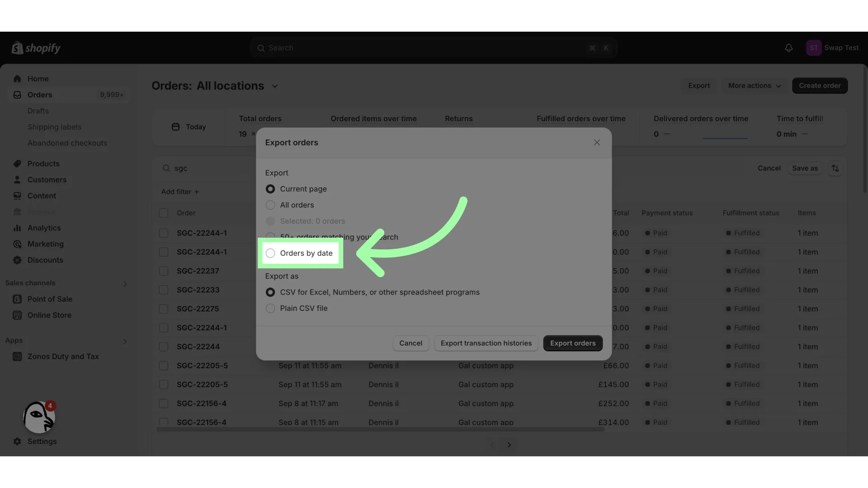Image resolution: width=868 pixels, height=488 pixels.
Task: Expand the Sales channels section
Action: 125,284
